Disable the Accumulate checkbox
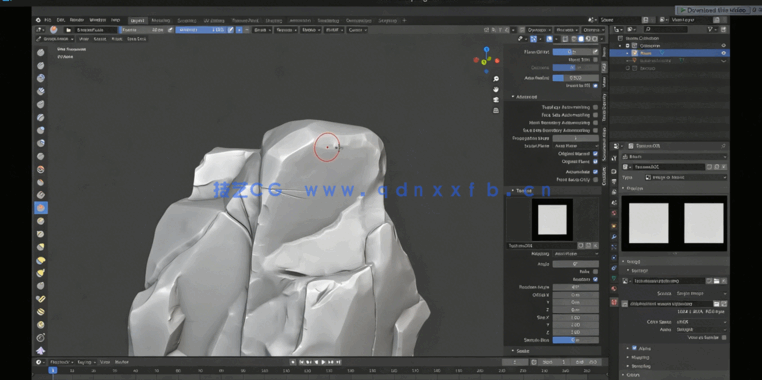This screenshot has height=380, width=762. coord(595,172)
